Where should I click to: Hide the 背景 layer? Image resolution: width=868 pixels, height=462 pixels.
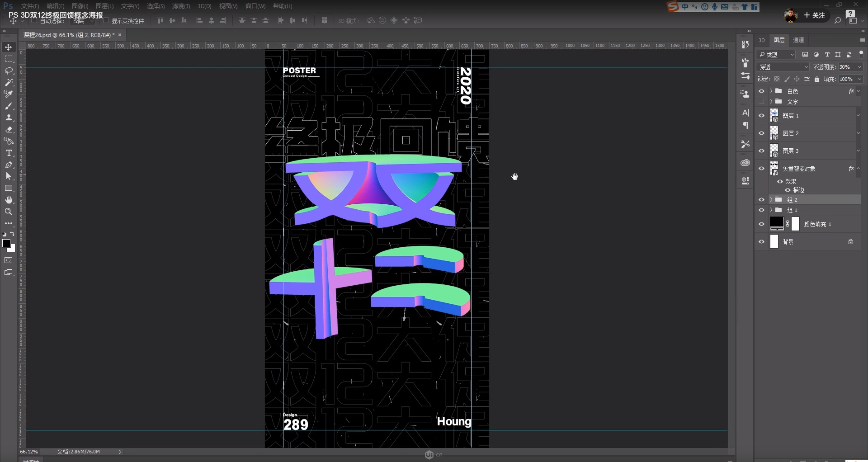[761, 242]
